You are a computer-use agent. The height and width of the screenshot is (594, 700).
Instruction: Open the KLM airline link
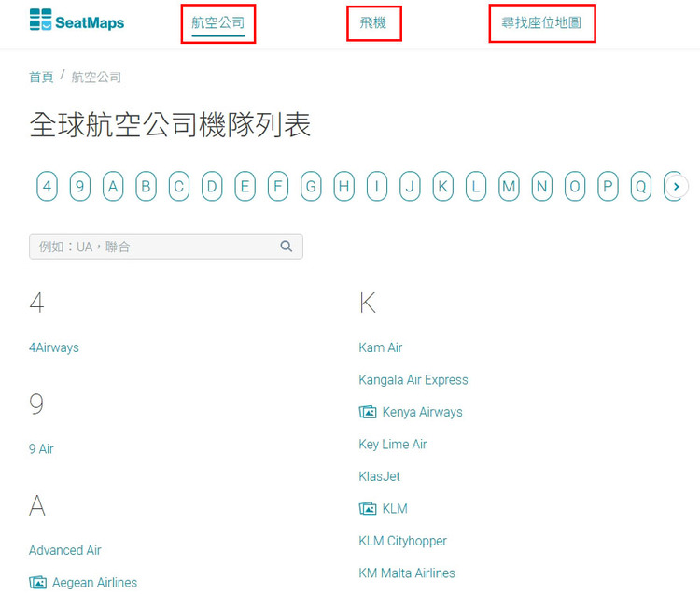click(395, 508)
